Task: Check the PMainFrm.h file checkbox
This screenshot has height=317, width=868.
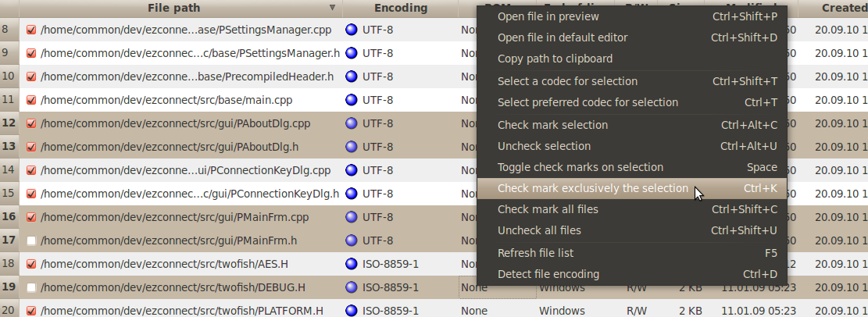Action: [31, 240]
